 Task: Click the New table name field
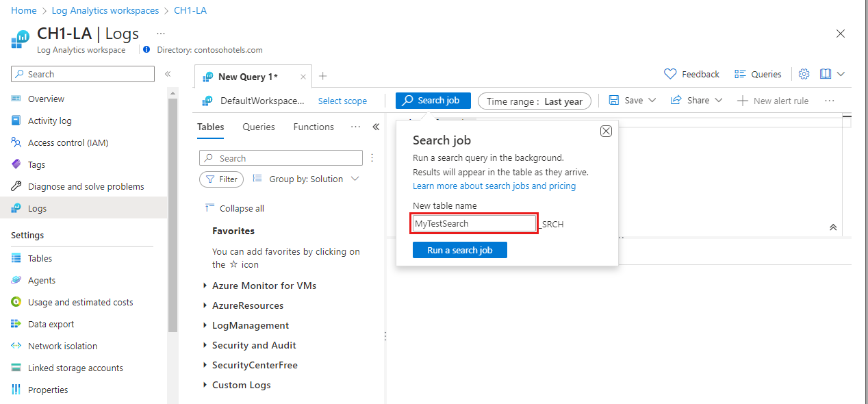pos(474,223)
